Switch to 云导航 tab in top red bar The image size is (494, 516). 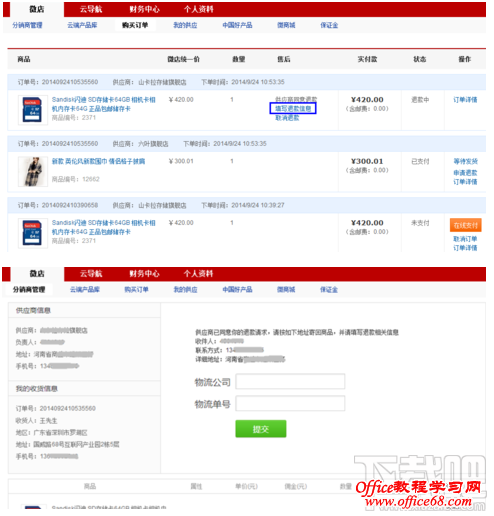(x=91, y=9)
